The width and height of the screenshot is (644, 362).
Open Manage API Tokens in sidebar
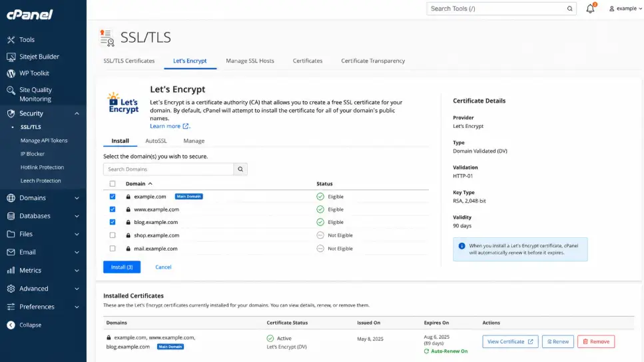pos(44,140)
